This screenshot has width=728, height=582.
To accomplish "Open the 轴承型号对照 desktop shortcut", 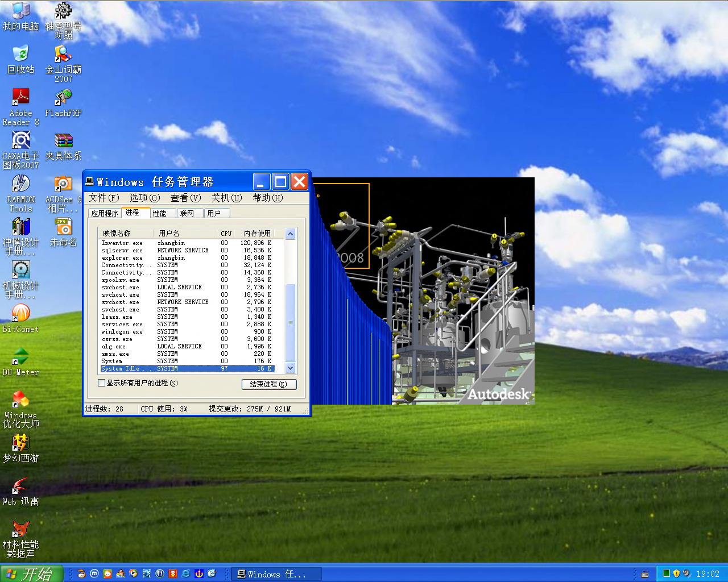I will [63, 20].
